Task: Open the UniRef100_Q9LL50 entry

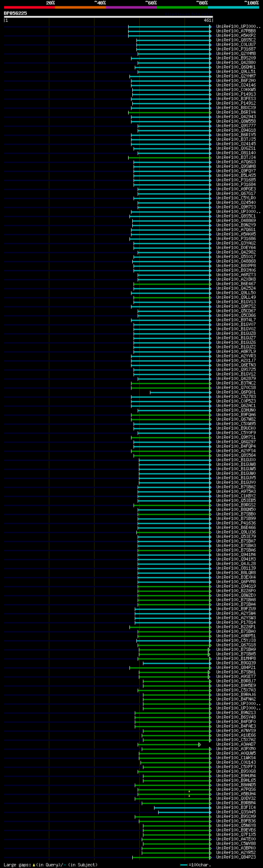Action: pos(236,293)
